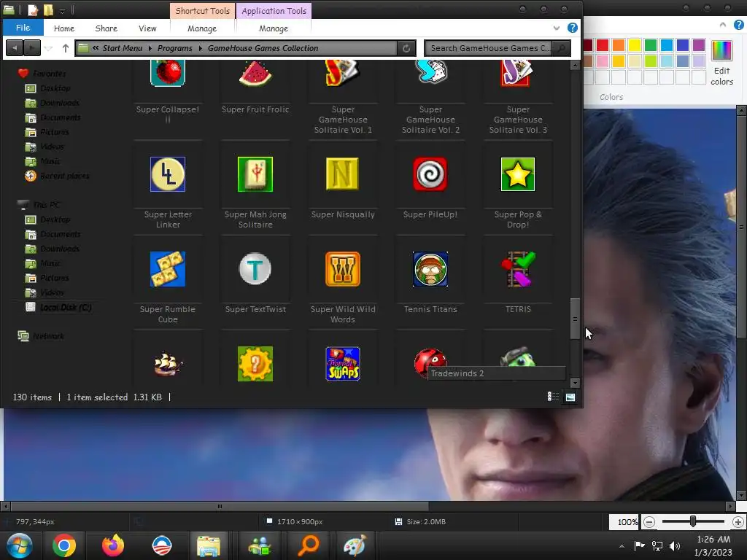
Task: Open the taskbar clock showing 1:26 AM
Action: (713, 545)
